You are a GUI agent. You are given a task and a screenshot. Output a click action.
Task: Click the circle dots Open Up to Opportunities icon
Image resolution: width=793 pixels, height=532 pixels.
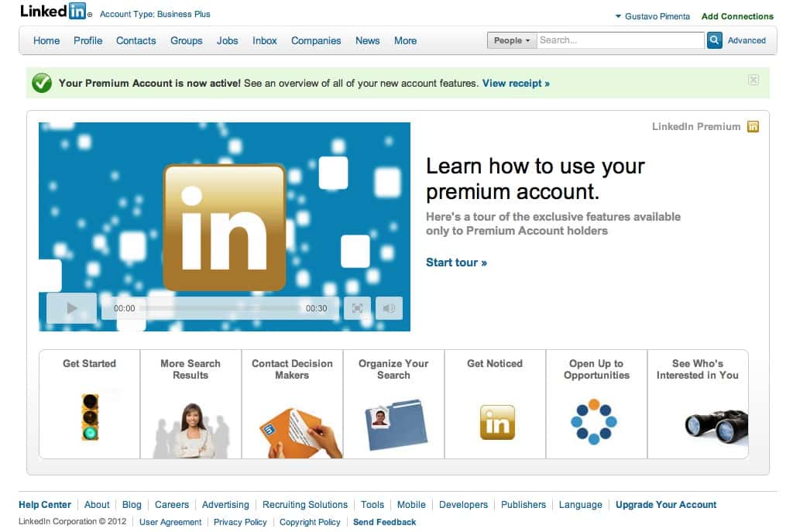[x=593, y=421]
